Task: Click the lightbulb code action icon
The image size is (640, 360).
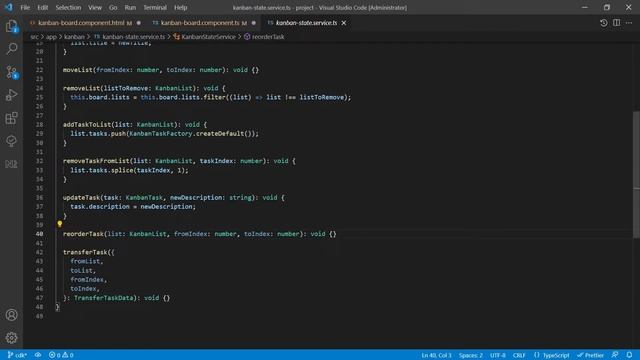Action: [x=60, y=224]
